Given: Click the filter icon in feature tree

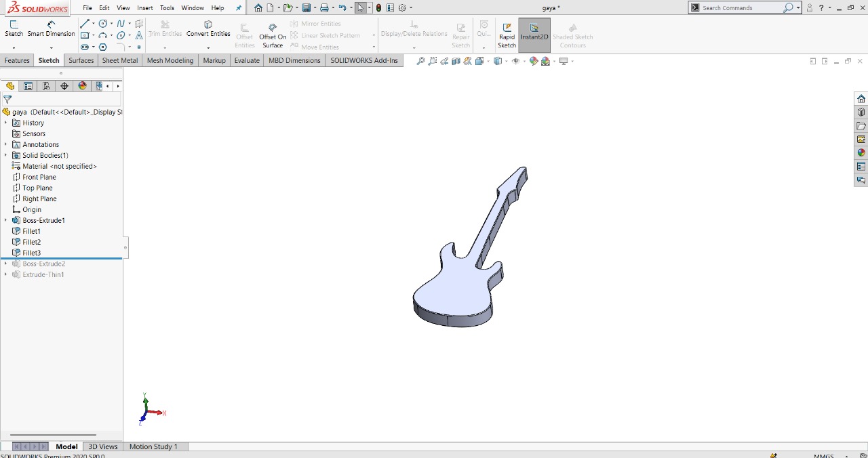Looking at the screenshot, I should point(7,100).
